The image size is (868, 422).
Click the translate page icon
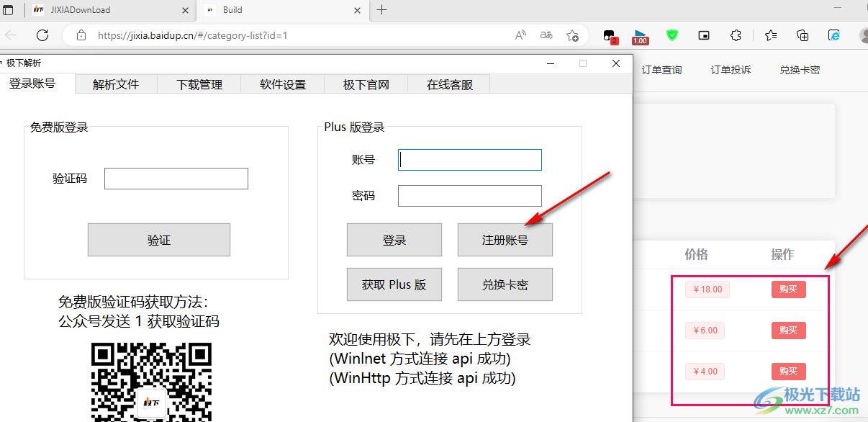546,35
